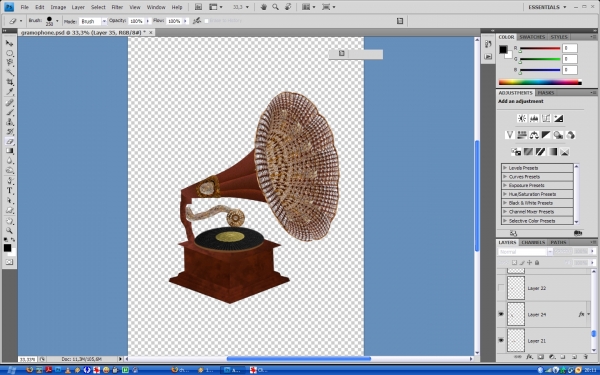The height and width of the screenshot is (375, 600).
Task: Select the Healing Brush tool
Action: (x=9, y=103)
